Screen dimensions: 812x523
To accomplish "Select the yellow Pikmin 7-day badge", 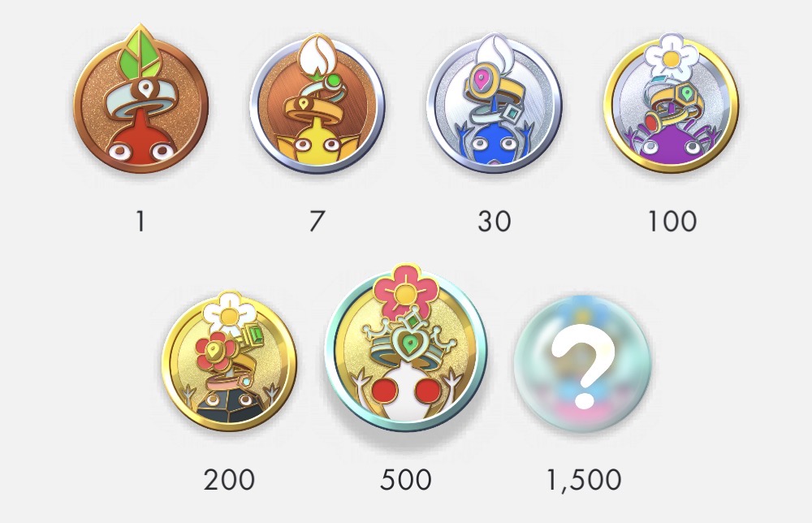I will tap(317, 104).
